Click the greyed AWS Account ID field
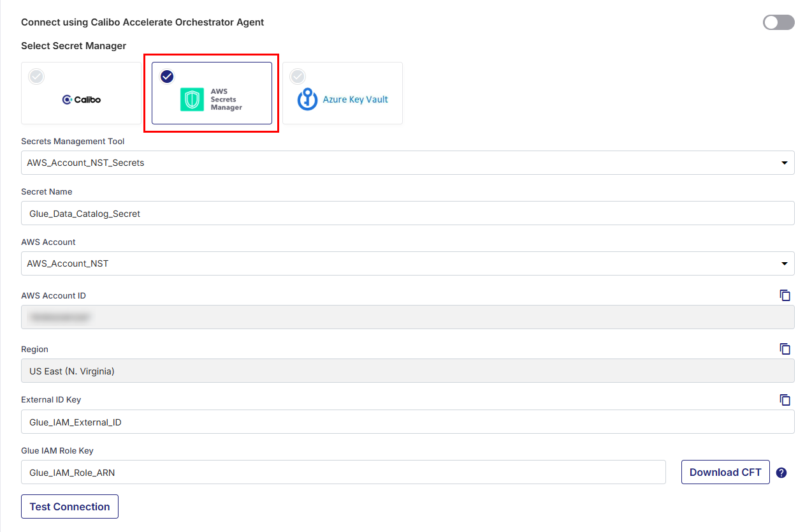Screen dimensions: 812x532 coord(408,317)
